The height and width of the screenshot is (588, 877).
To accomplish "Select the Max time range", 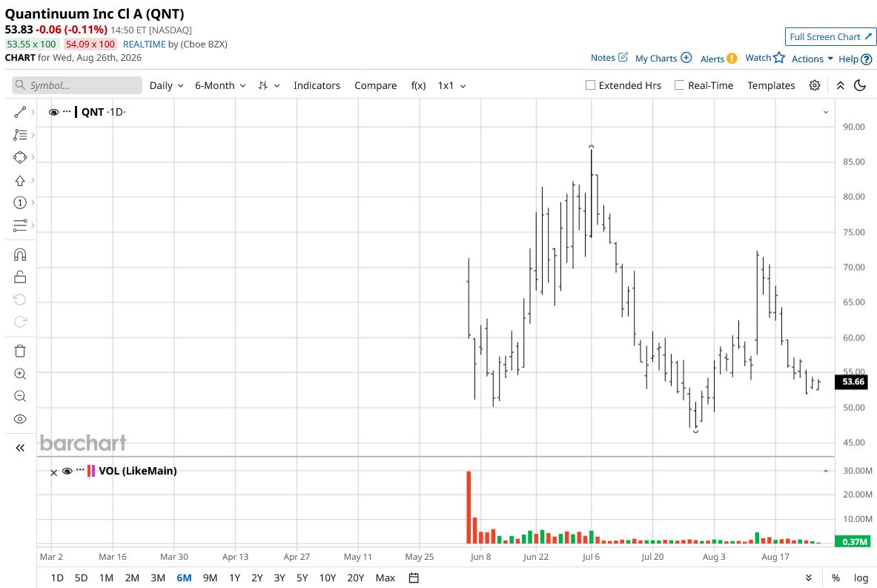I will tap(385, 578).
